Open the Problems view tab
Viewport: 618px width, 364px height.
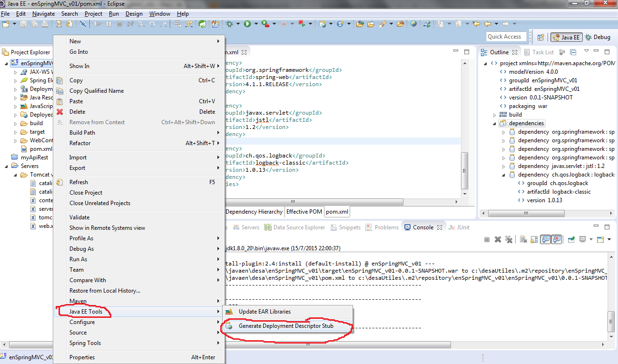tap(382, 227)
